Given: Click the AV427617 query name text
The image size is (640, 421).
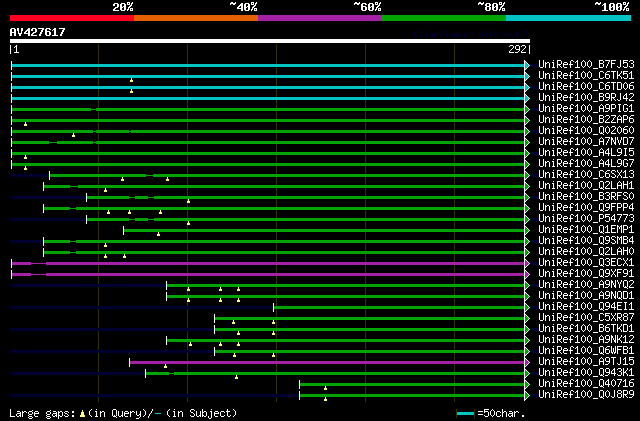Looking at the screenshot, I should coord(37,32).
